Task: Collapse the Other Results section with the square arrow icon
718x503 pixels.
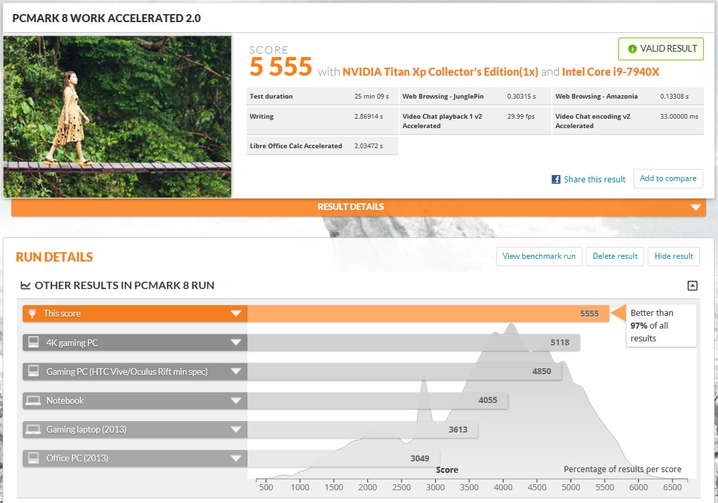Action: point(692,285)
